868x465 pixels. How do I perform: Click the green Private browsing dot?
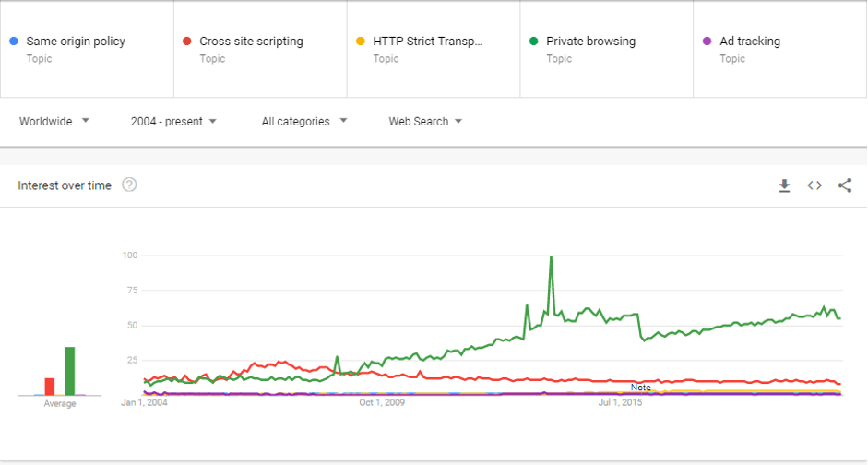point(534,42)
